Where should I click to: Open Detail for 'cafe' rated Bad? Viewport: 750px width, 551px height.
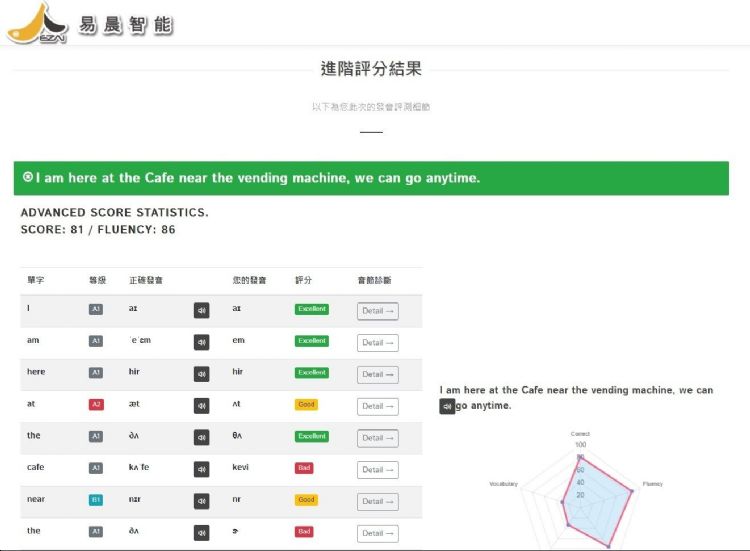pos(377,470)
